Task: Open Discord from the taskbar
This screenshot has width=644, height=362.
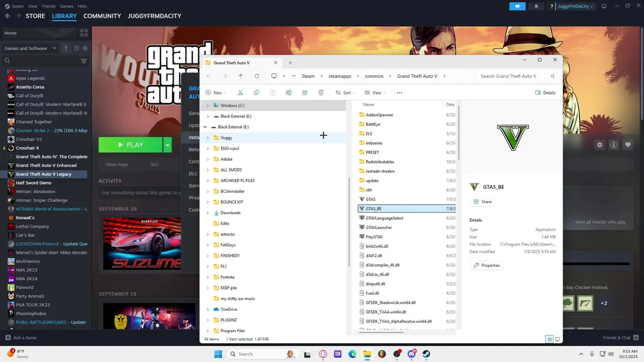Action: tap(412, 354)
